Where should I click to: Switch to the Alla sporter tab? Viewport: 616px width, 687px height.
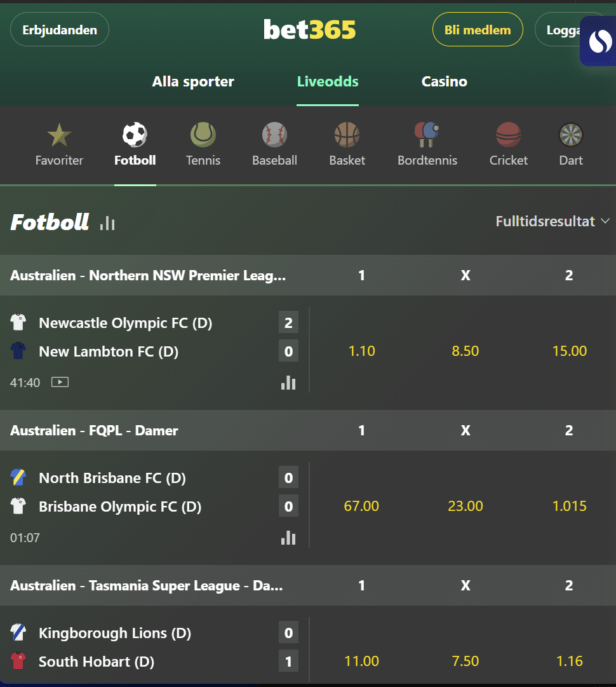point(193,82)
